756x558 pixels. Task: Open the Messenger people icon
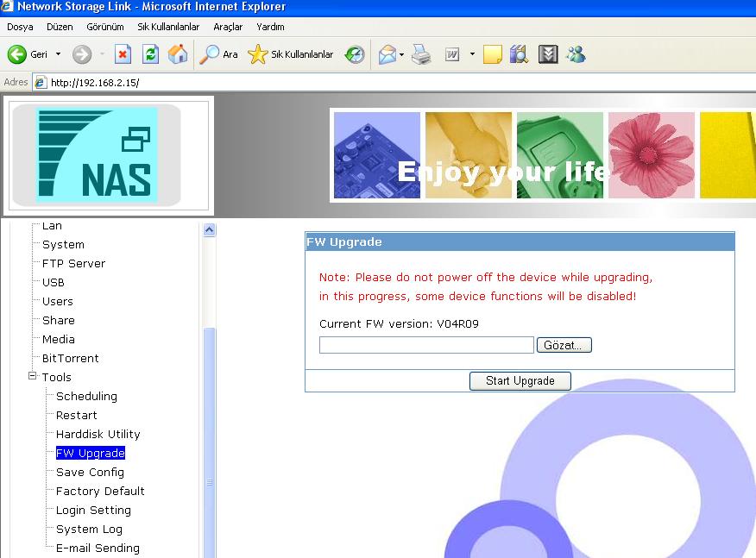tap(576, 54)
